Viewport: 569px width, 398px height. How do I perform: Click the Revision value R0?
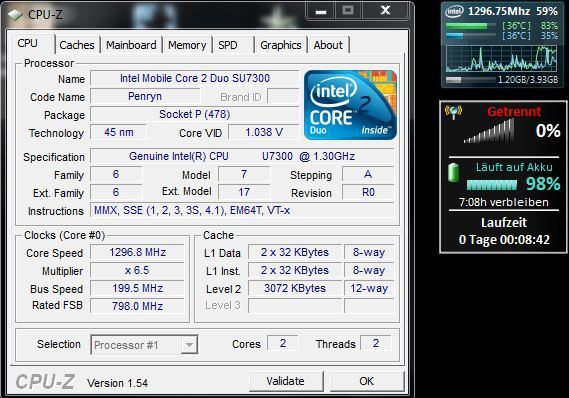tap(368, 192)
